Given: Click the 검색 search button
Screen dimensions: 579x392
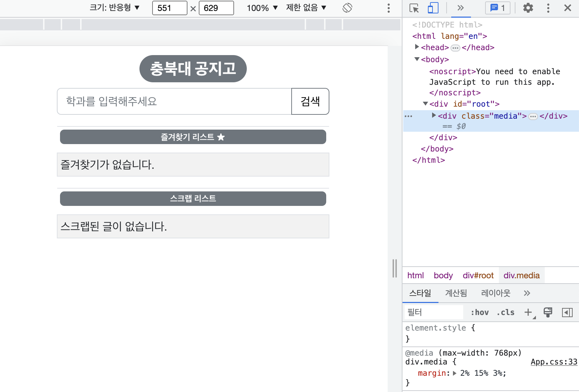Looking at the screenshot, I should click(310, 101).
